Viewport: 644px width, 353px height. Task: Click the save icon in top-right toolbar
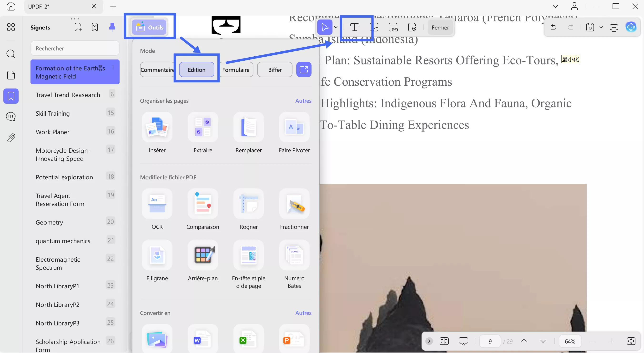590,27
